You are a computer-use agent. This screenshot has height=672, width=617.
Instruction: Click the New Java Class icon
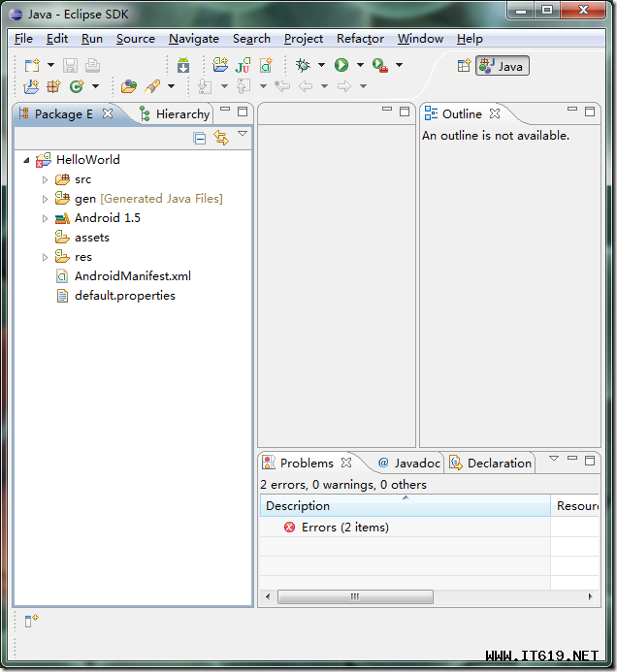[x=78, y=86]
